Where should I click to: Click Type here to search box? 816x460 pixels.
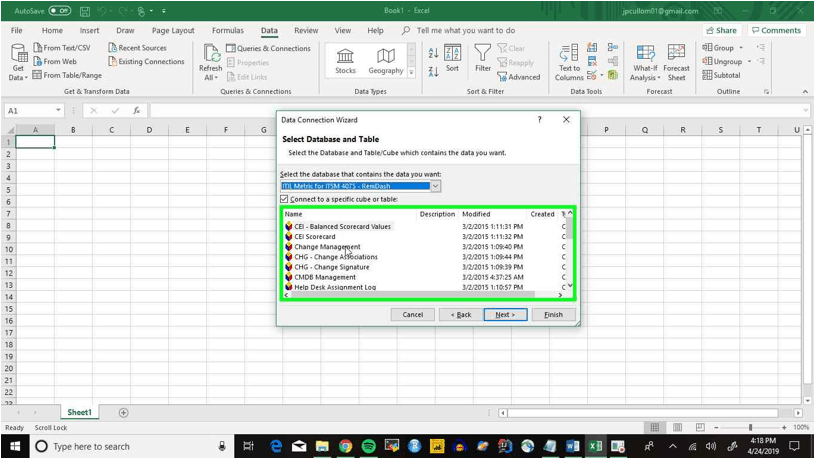(131, 446)
